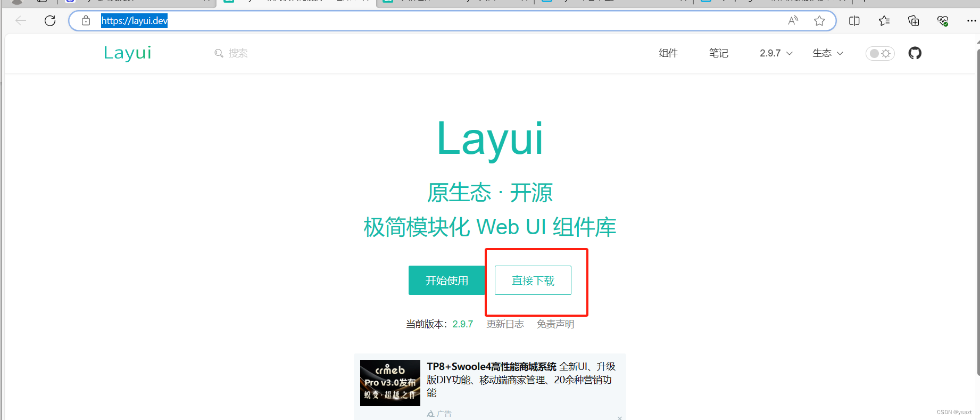Open the browser settings three-dots menu
This screenshot has height=420, width=980.
(971, 21)
